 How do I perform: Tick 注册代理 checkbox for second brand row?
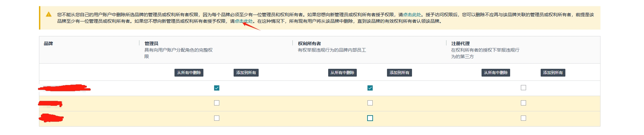(x=523, y=103)
